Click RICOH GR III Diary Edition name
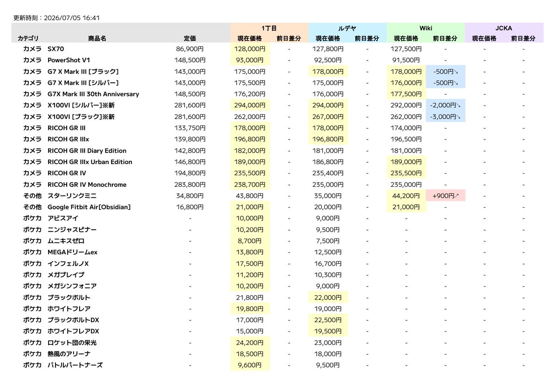555x392 pixels. pyautogui.click(x=87, y=151)
